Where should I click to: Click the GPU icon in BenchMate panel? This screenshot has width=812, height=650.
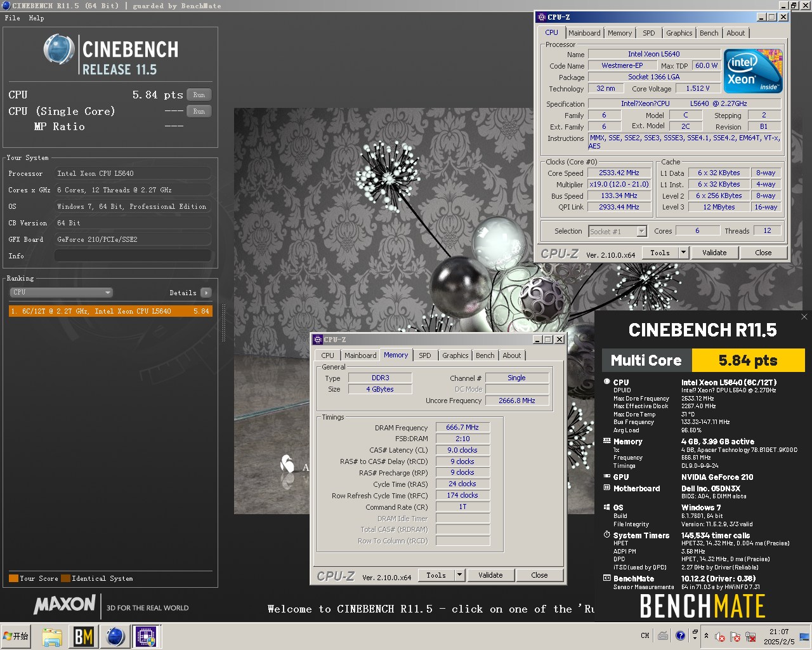tap(607, 477)
